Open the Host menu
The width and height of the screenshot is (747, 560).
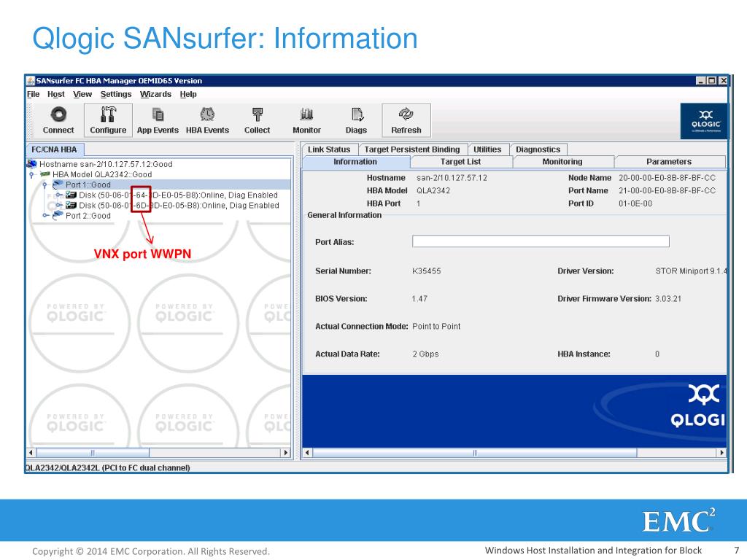[55, 94]
